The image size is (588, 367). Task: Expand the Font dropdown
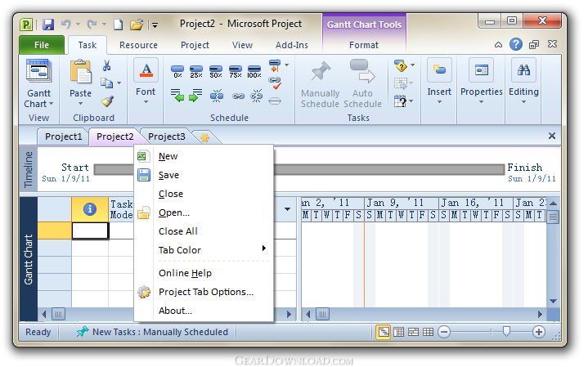146,102
